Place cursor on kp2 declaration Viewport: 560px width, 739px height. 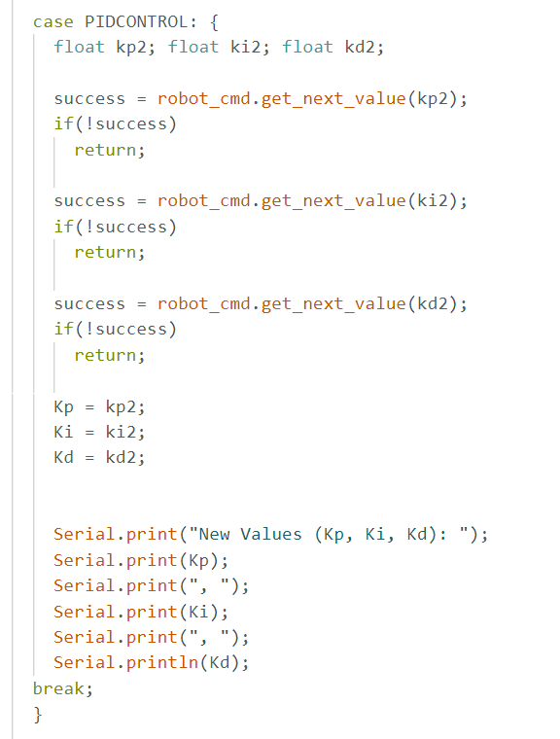[135, 47]
